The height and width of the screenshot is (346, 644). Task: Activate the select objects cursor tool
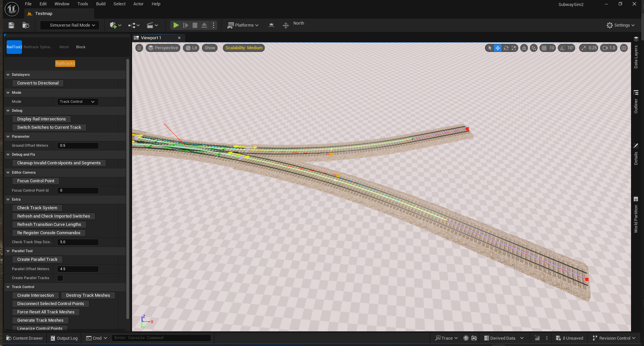(490, 48)
